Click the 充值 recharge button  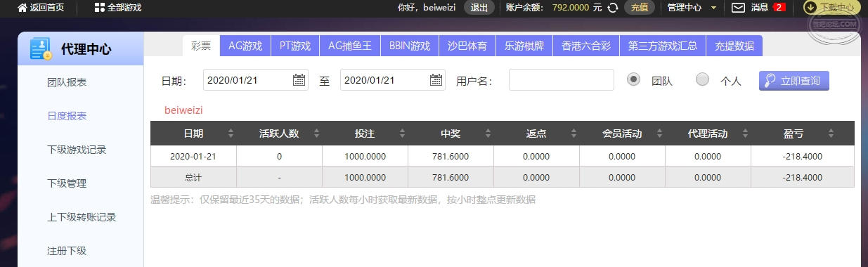coord(640,8)
